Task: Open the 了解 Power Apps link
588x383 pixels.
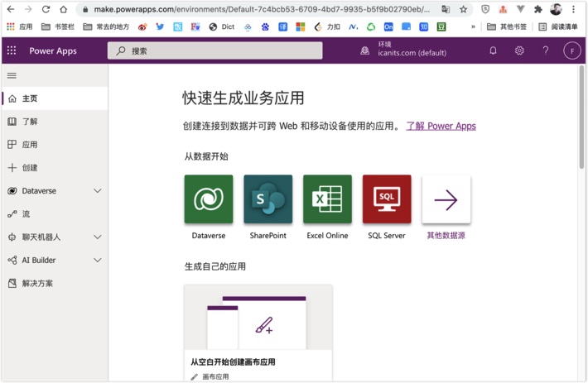Action: [441, 126]
